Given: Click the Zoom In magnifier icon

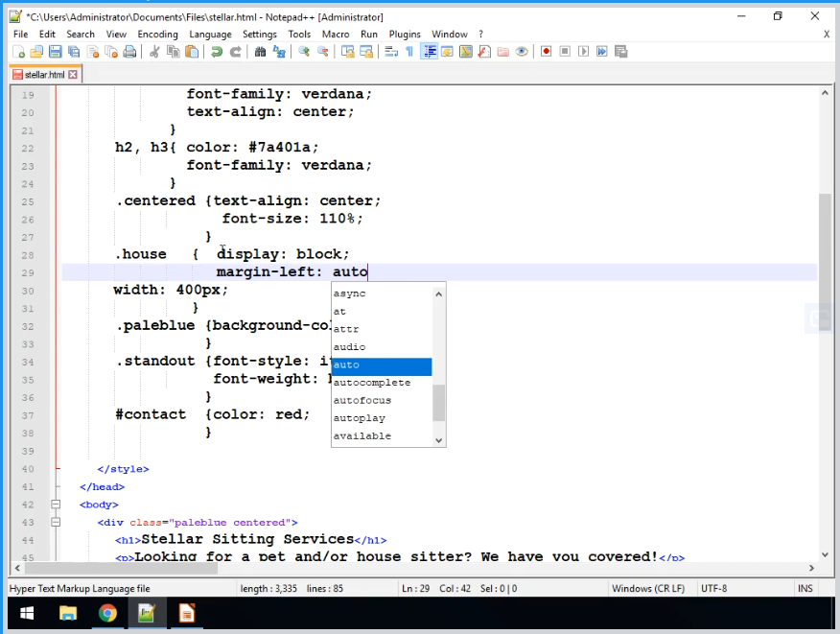Looking at the screenshot, I should 304,52.
